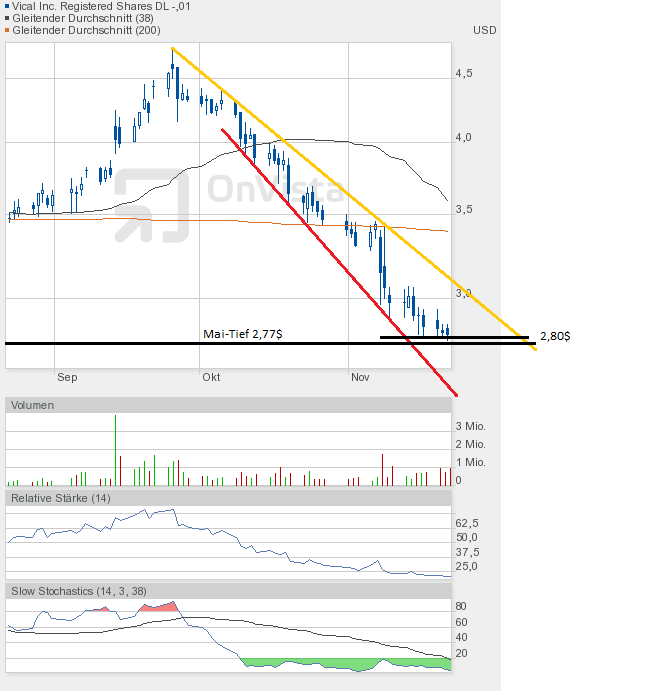Click the Relative Stärke (14) panel header

click(228, 498)
